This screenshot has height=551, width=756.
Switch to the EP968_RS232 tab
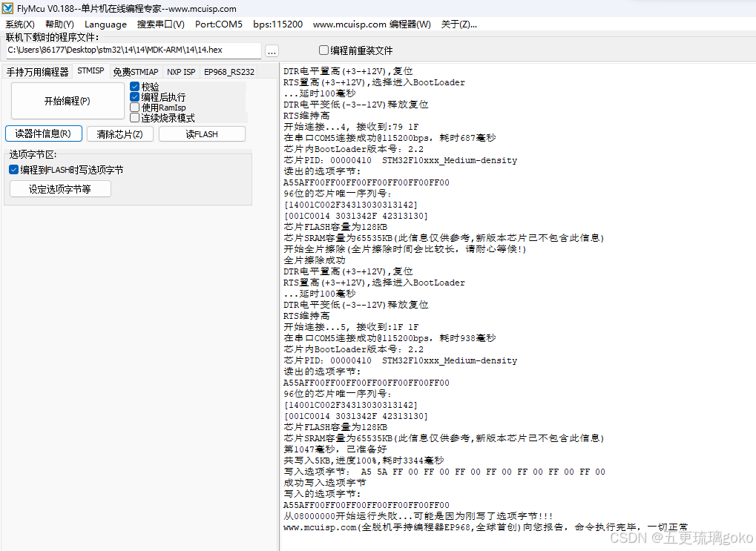(x=229, y=72)
